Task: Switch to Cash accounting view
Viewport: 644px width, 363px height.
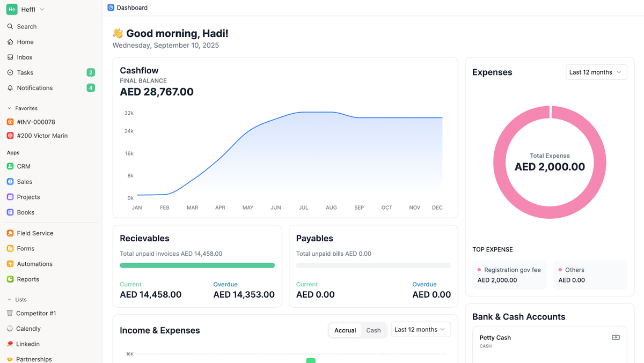Action: tap(374, 330)
